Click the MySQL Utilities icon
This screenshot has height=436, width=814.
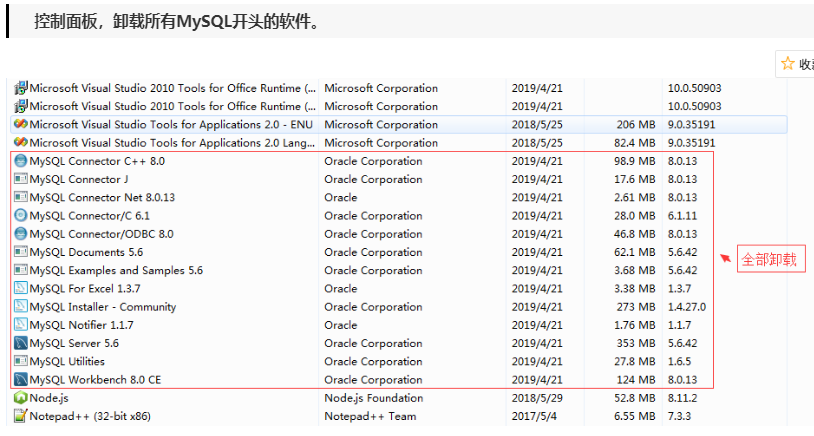click(21, 361)
